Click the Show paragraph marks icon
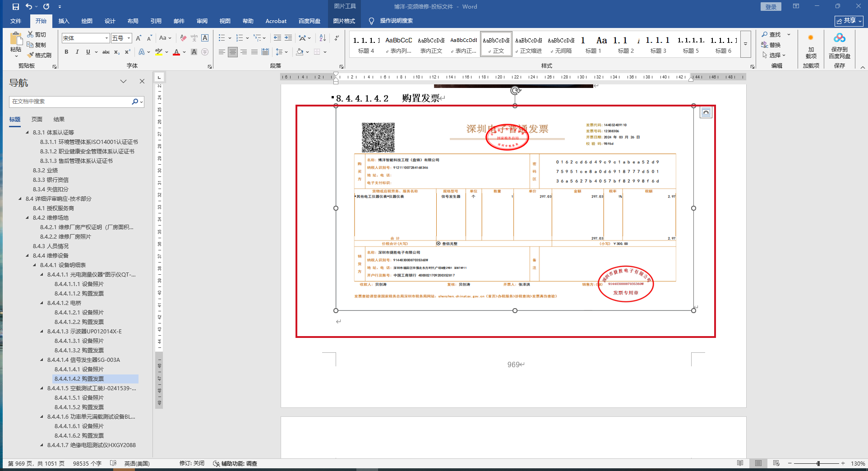The height and width of the screenshot is (471, 868). [x=337, y=38]
